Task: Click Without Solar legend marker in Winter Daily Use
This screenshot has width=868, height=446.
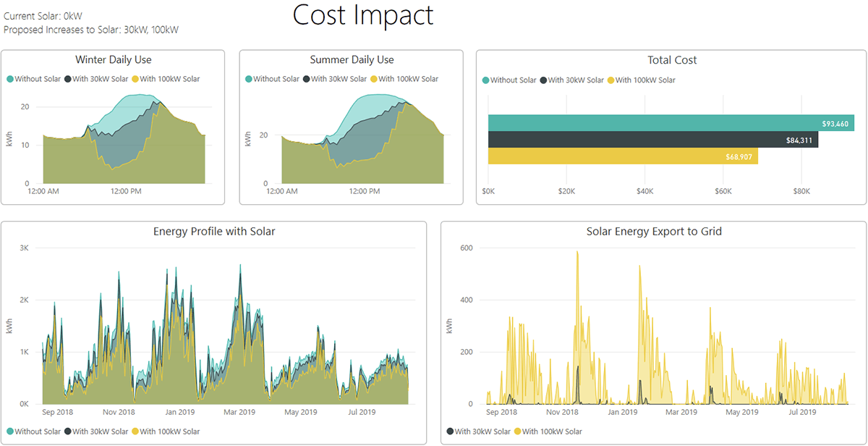Action: (x=10, y=79)
